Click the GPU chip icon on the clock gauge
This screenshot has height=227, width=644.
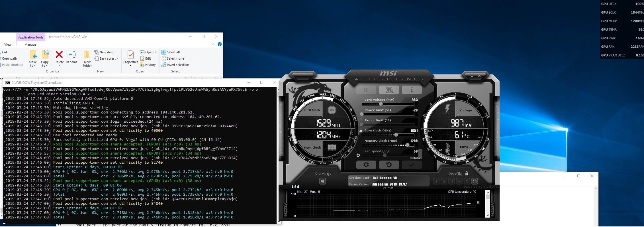[332, 110]
